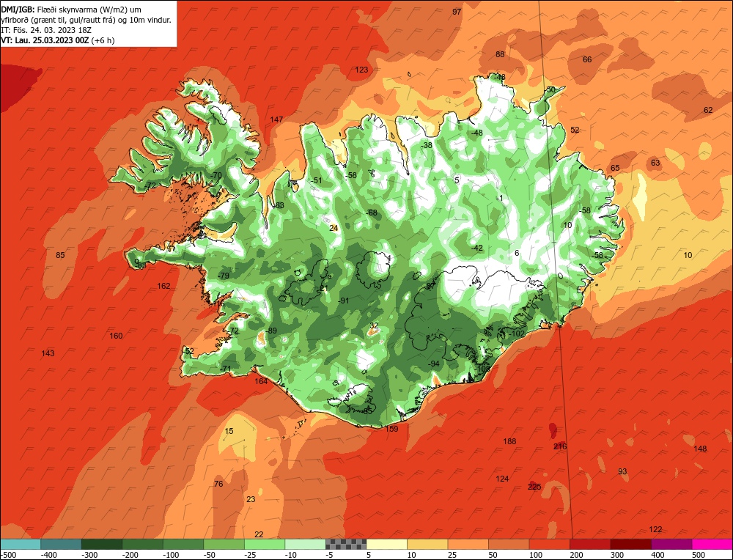Pick the purple legend swatch above 400
The height and width of the screenshot is (560, 733).
[x=671, y=544]
